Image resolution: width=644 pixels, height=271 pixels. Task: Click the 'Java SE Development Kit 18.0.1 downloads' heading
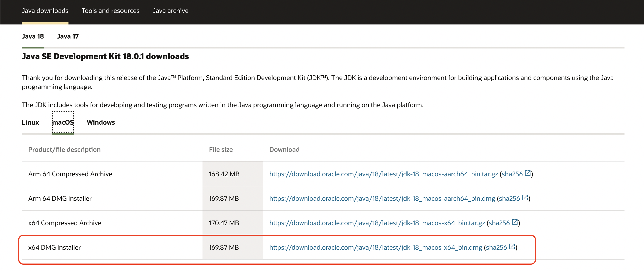105,56
